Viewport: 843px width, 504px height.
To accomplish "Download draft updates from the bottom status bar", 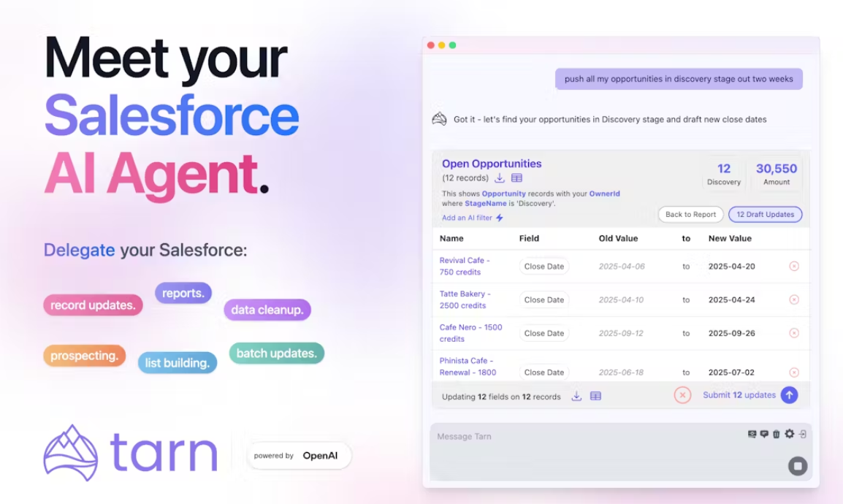I will pyautogui.click(x=576, y=396).
